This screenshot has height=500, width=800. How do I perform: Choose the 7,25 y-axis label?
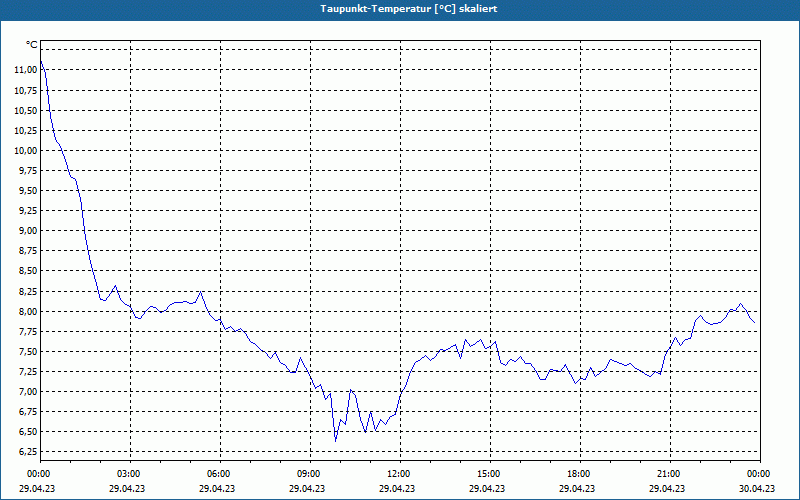[28, 372]
